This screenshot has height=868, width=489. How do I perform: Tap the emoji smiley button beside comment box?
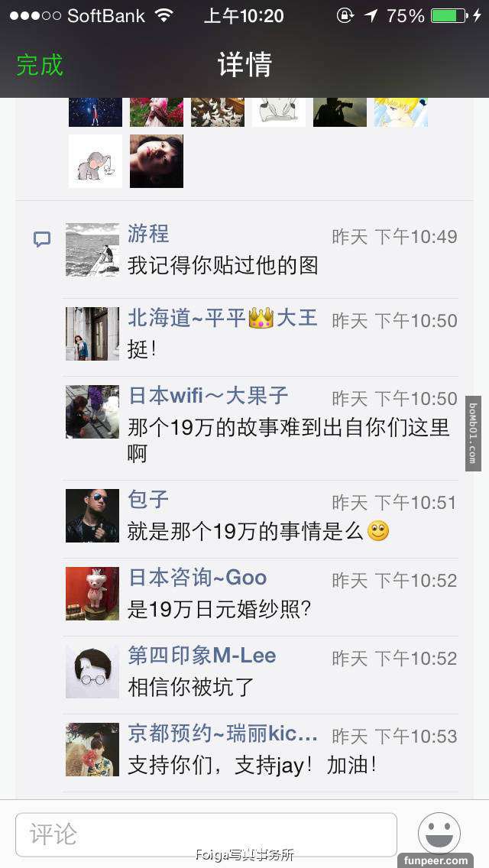pyautogui.click(x=439, y=834)
